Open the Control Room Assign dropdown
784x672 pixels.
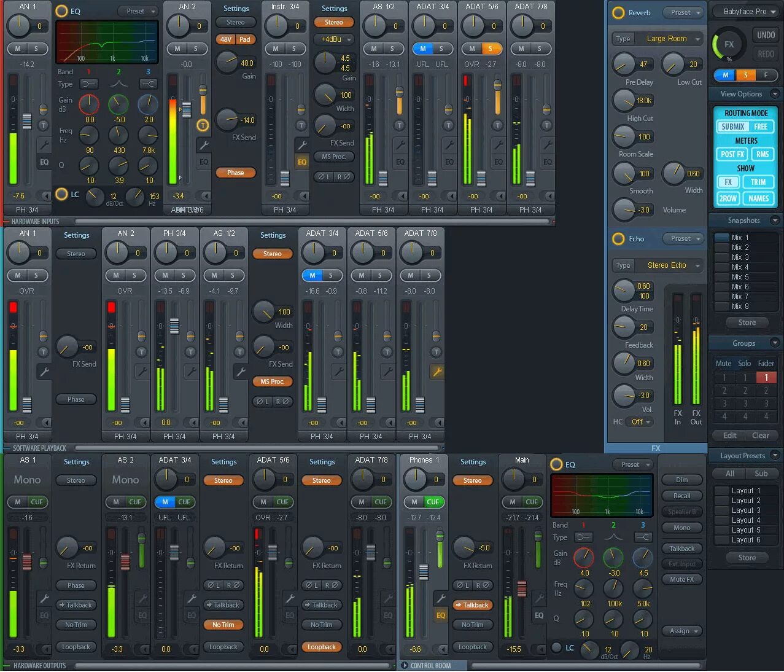(x=682, y=631)
